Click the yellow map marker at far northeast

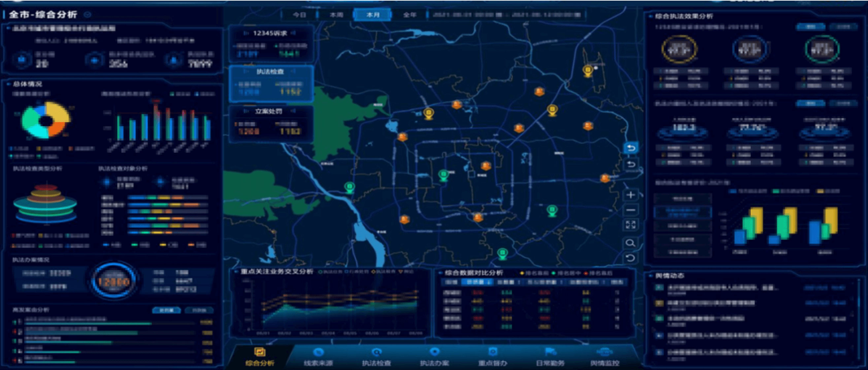(588, 71)
